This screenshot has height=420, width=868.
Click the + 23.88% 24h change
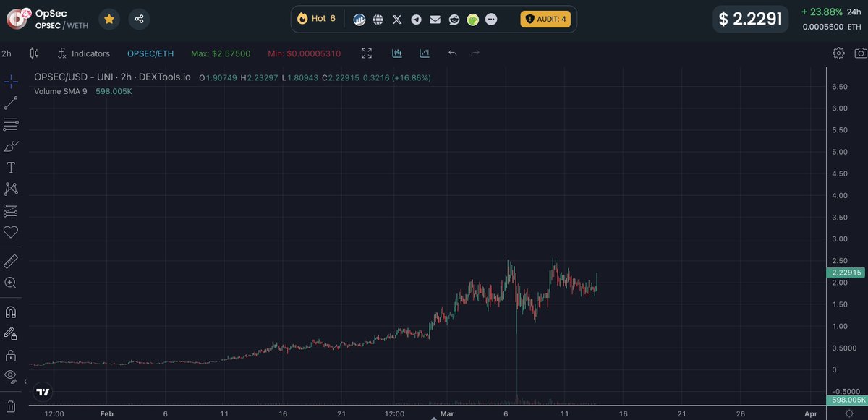[x=822, y=12]
